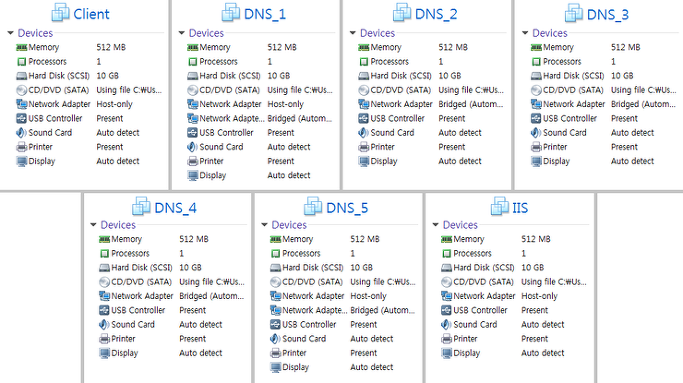683x383 pixels.
Task: Collapse the Devices section under Client
Action: coord(10,33)
